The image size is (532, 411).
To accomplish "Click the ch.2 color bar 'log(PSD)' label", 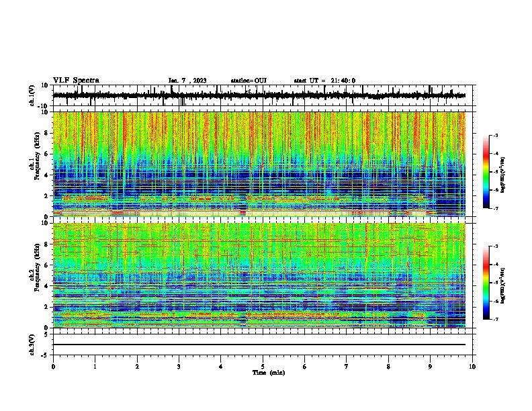I will pos(503,285).
